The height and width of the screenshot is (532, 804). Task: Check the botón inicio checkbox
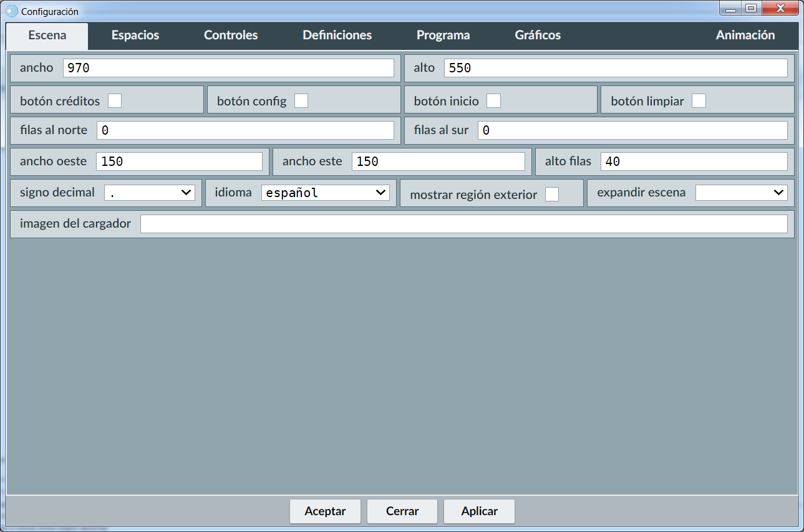pos(493,100)
